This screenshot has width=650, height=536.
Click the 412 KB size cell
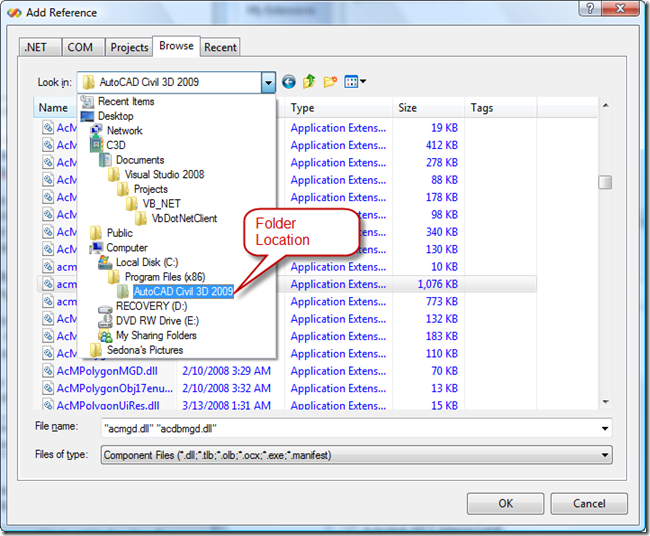tap(441, 145)
